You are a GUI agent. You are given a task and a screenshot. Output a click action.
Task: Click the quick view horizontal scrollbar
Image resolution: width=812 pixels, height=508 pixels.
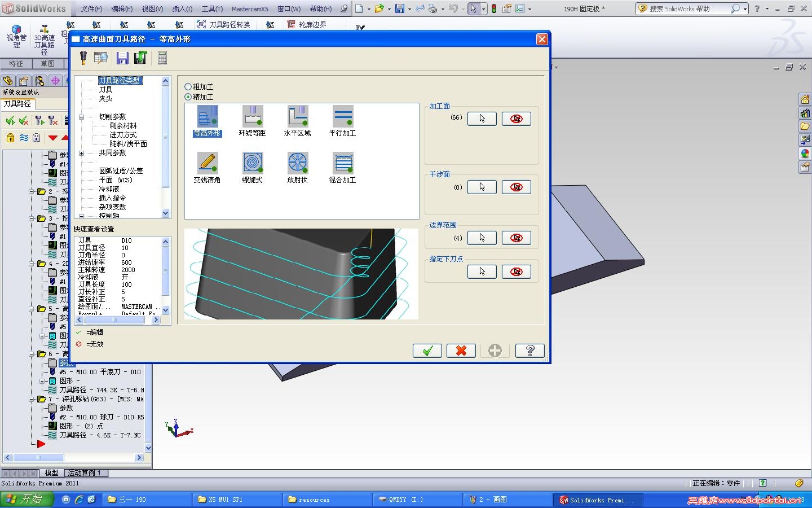click(117, 319)
